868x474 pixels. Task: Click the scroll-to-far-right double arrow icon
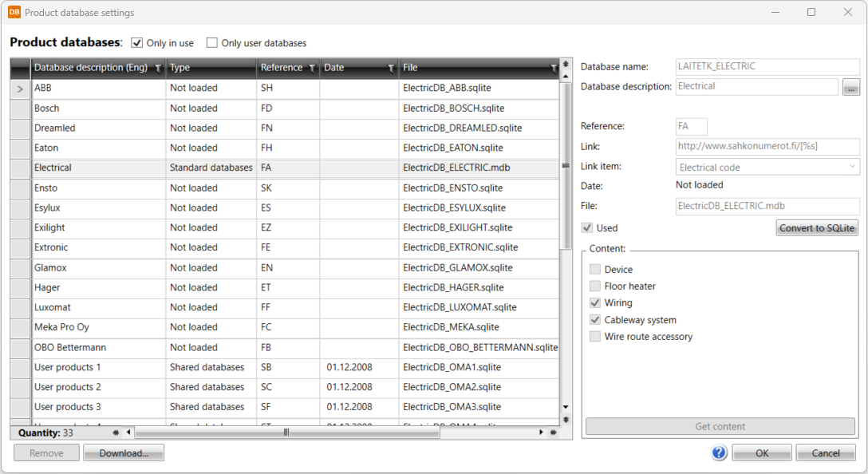click(x=551, y=433)
